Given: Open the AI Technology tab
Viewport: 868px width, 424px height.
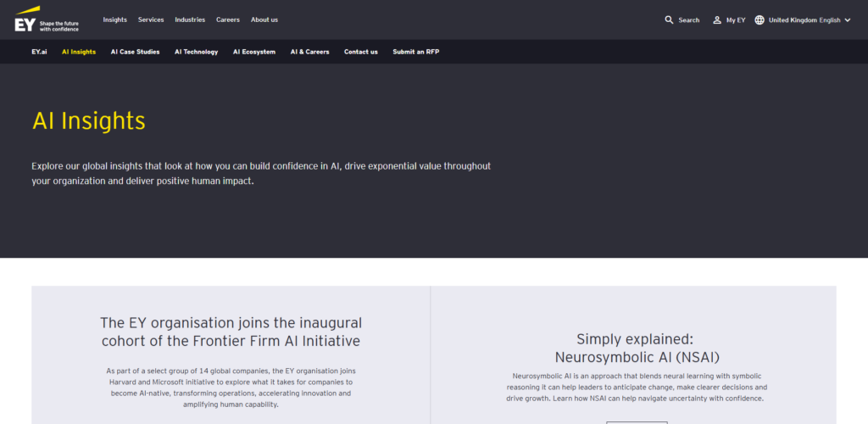Looking at the screenshot, I should pos(196,52).
